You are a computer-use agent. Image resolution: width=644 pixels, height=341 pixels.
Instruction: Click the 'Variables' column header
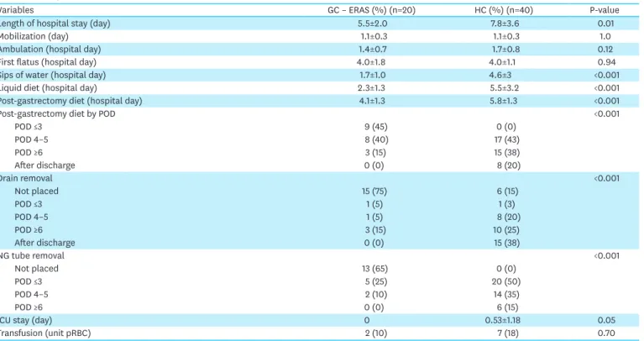pyautogui.click(x=17, y=10)
